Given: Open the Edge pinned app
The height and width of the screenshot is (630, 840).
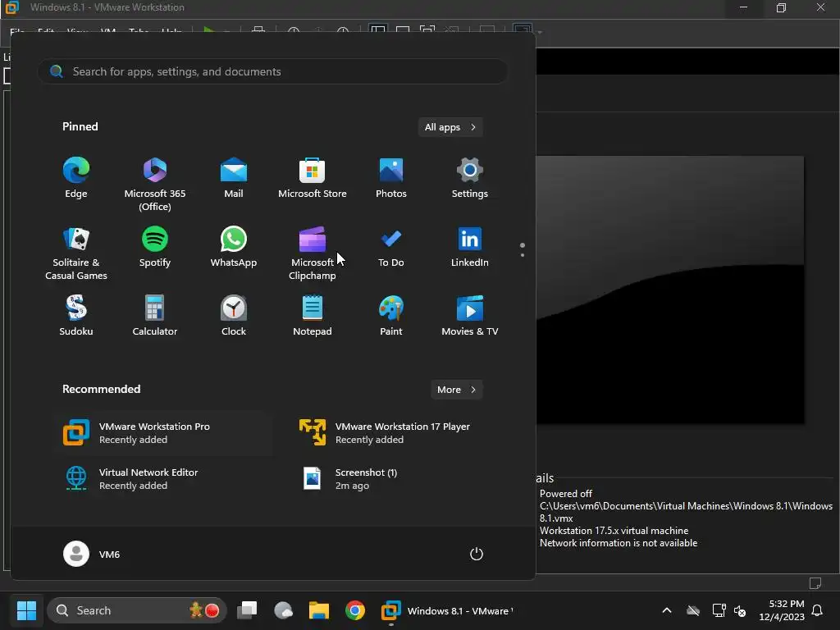Looking at the screenshot, I should coord(76,178).
